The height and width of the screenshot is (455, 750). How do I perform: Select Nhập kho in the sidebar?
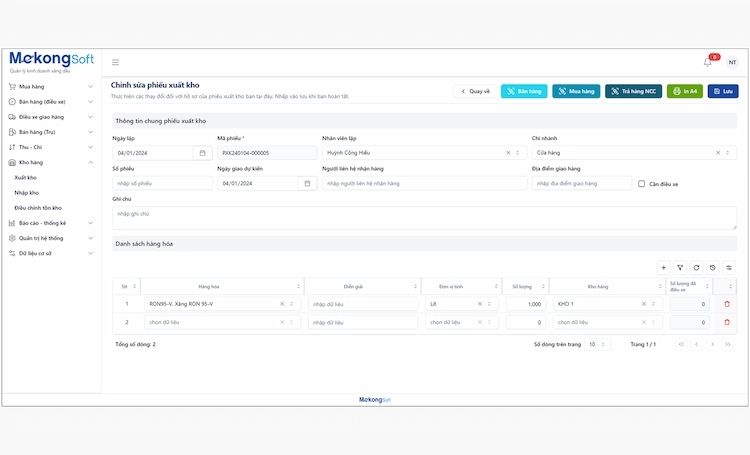pos(27,192)
